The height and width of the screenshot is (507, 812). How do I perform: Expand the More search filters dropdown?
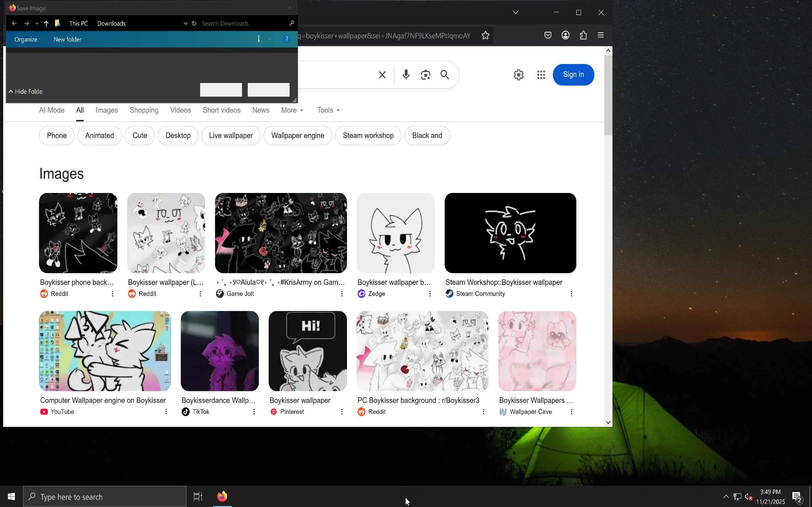click(292, 110)
